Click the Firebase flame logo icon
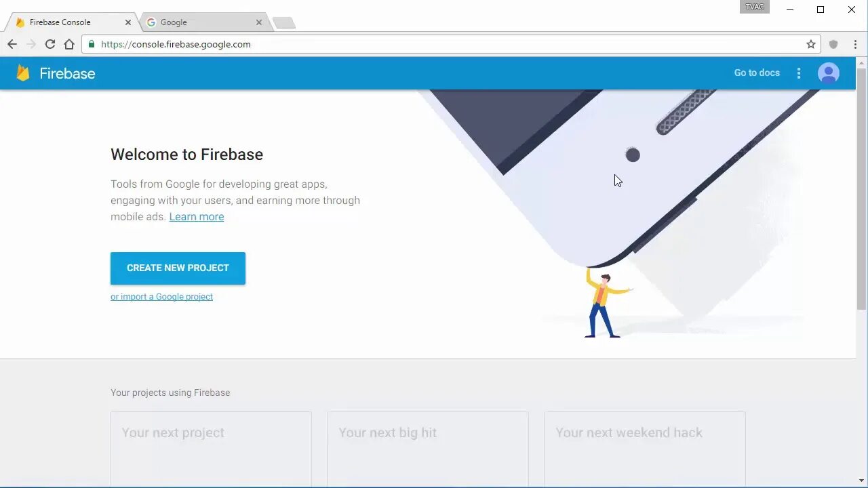This screenshot has width=868, height=488. [23, 73]
